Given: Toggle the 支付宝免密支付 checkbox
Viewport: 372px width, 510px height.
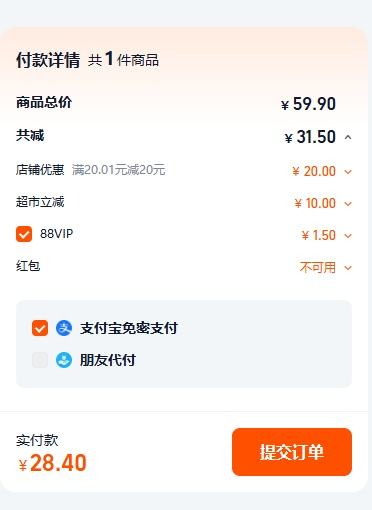Looking at the screenshot, I should click(40, 328).
